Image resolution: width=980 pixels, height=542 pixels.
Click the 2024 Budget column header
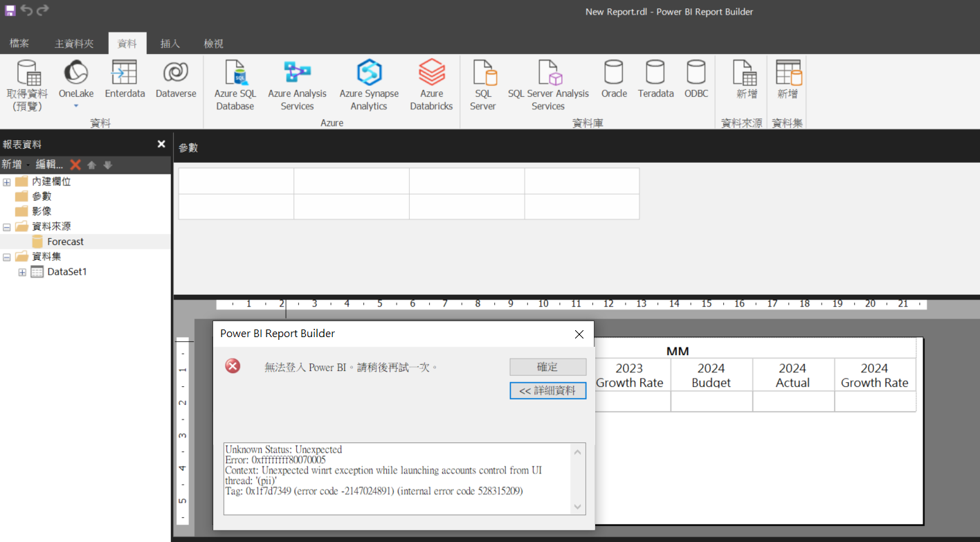point(711,375)
